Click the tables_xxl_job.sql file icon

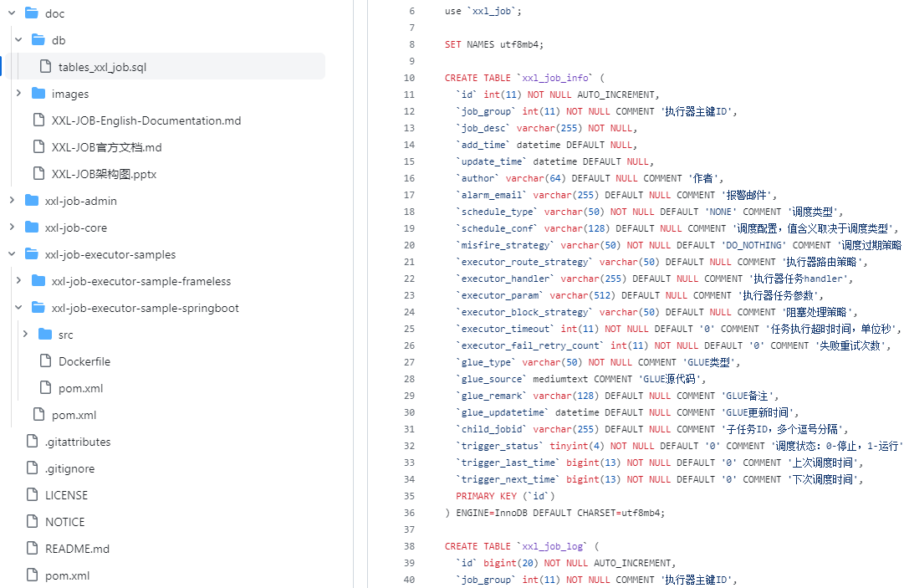tap(45, 67)
